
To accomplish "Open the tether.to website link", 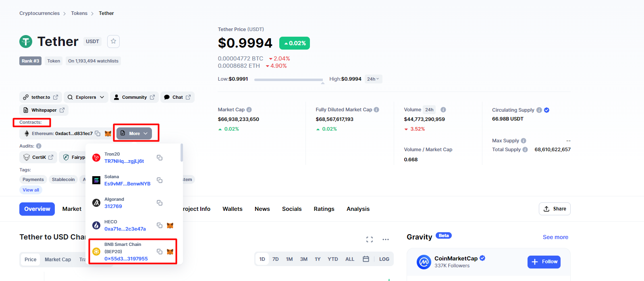I will pos(41,97).
